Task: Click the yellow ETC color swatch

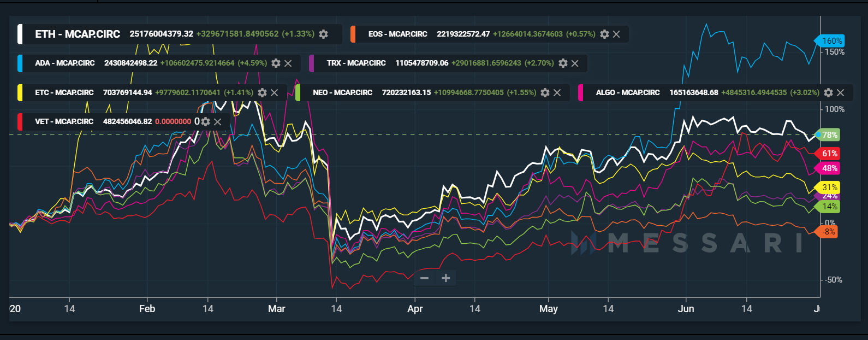Action: pos(20,92)
